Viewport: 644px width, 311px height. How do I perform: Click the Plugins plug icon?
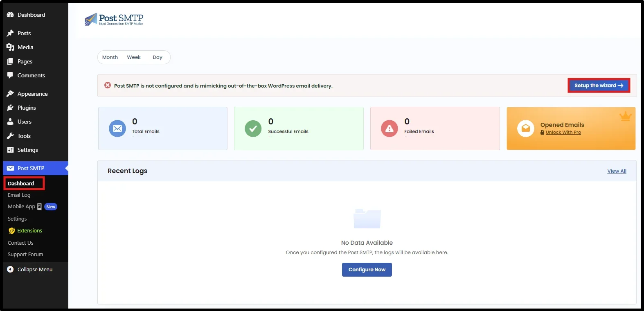coord(10,108)
